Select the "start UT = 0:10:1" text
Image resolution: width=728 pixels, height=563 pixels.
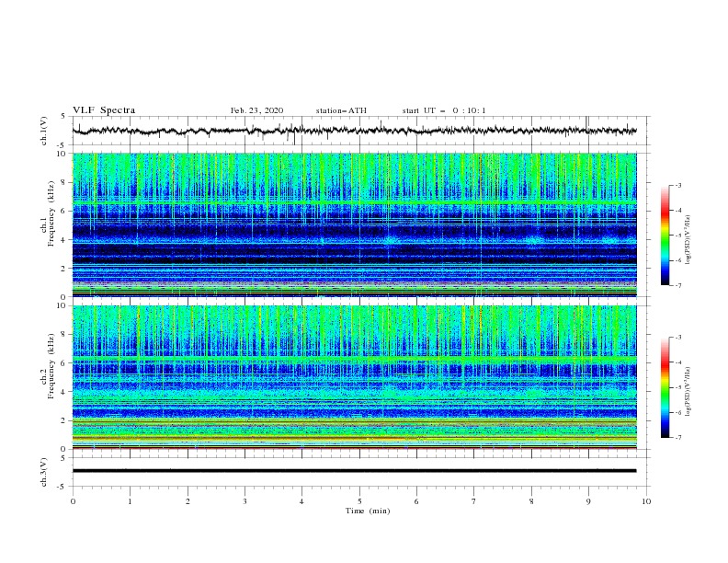444,110
